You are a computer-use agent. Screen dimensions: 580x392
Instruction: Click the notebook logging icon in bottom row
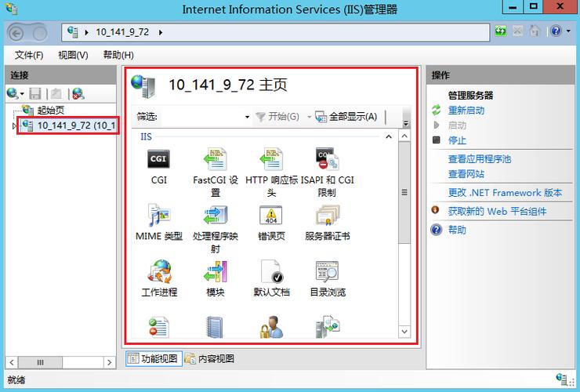[x=215, y=327]
